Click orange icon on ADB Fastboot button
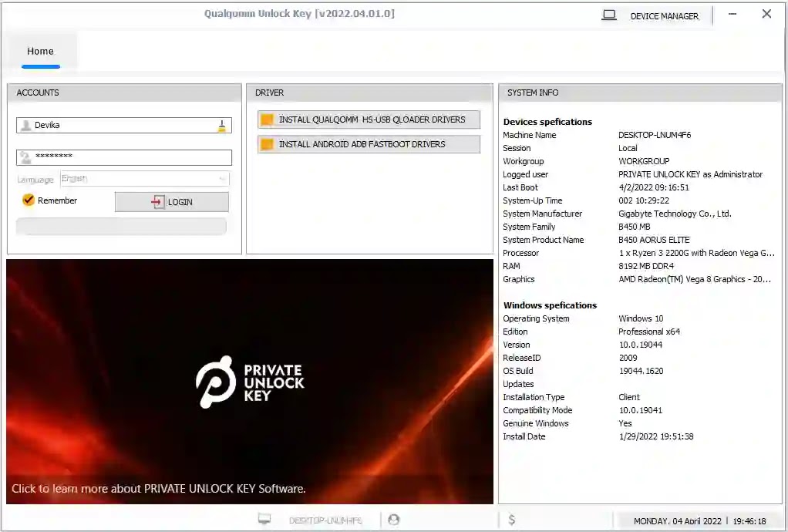This screenshot has height=532, width=788. [268, 144]
